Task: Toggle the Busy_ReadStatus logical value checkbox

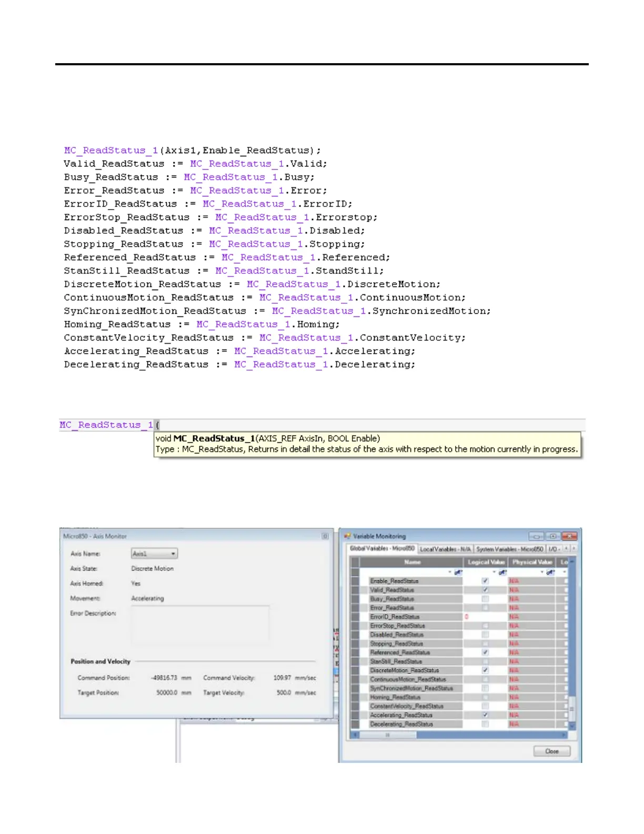Action: tap(485, 599)
